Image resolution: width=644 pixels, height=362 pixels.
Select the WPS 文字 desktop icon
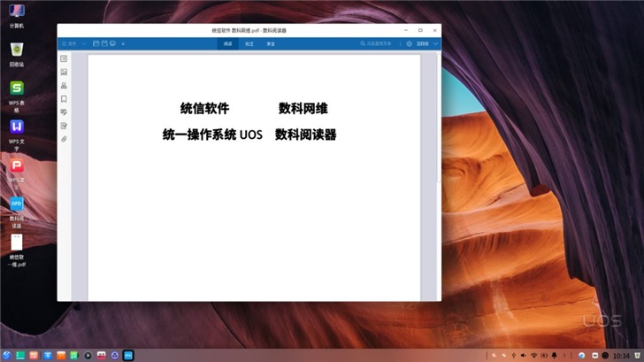(17, 135)
